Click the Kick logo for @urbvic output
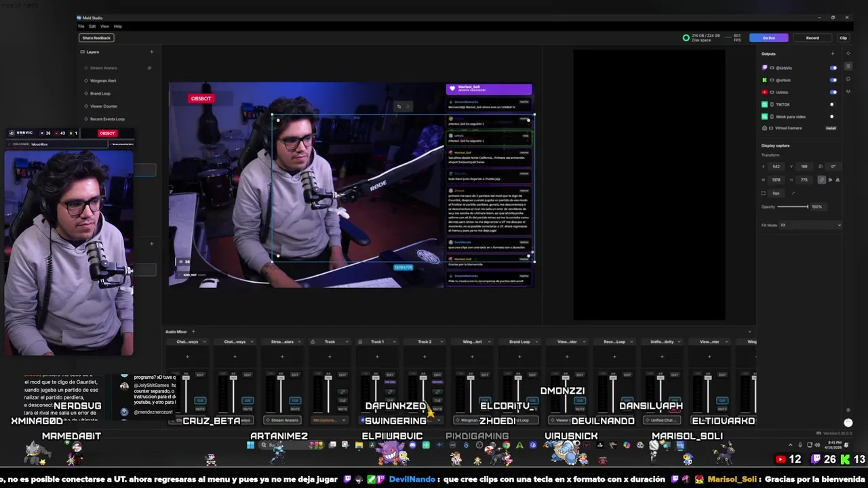 (x=765, y=80)
